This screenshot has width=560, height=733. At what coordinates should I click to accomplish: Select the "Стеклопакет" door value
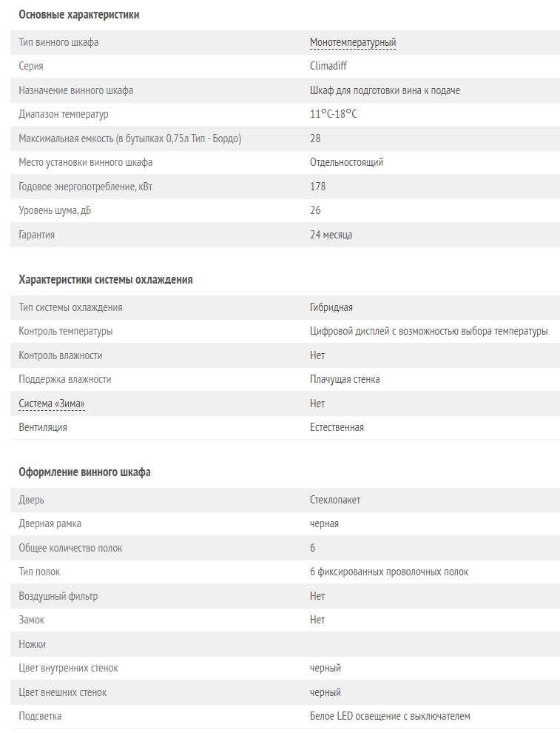(x=335, y=500)
